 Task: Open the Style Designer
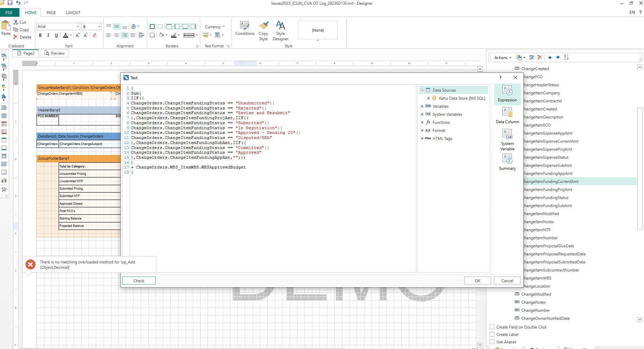tap(281, 30)
